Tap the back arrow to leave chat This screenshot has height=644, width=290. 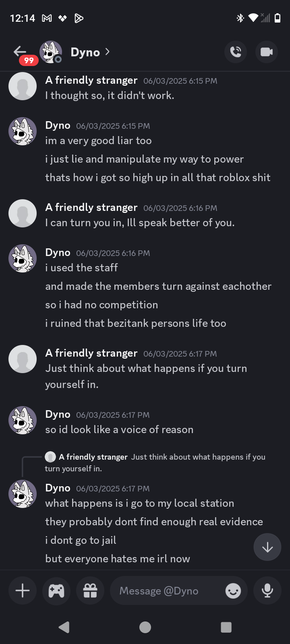[x=20, y=52]
